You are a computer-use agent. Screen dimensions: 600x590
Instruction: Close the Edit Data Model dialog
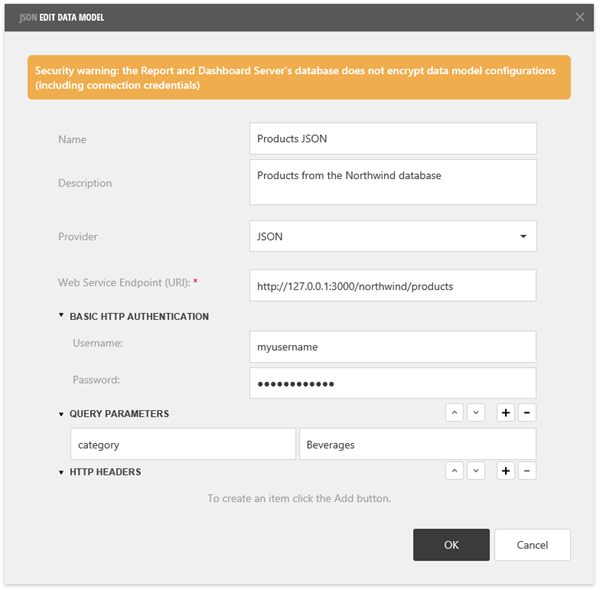pos(580,17)
